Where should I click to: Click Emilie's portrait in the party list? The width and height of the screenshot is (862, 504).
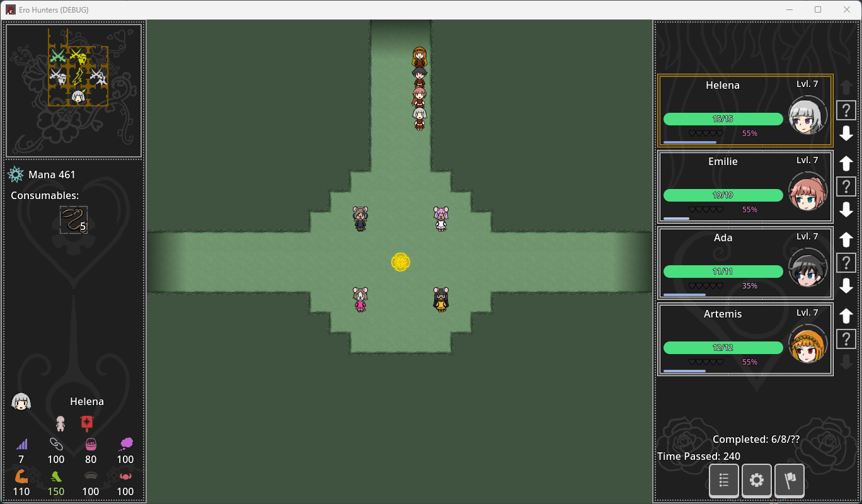[x=808, y=192]
